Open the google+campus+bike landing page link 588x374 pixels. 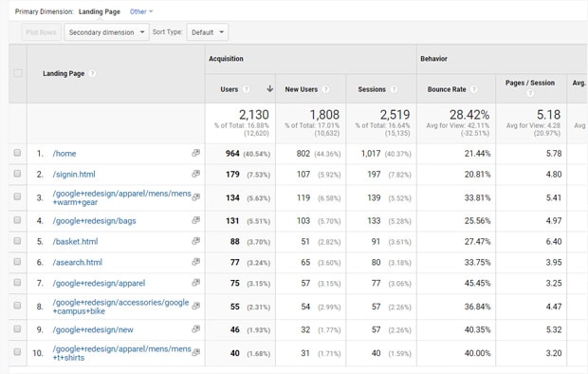[x=120, y=307]
